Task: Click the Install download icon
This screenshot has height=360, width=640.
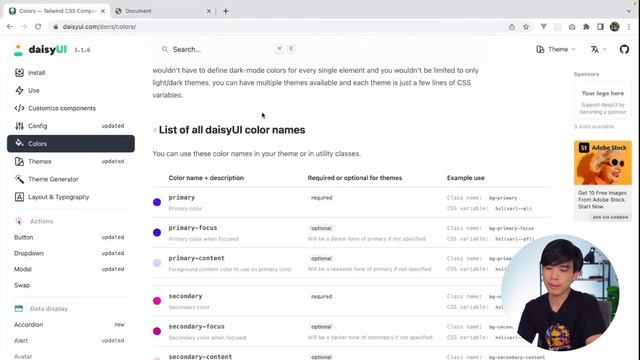Action: [19, 73]
